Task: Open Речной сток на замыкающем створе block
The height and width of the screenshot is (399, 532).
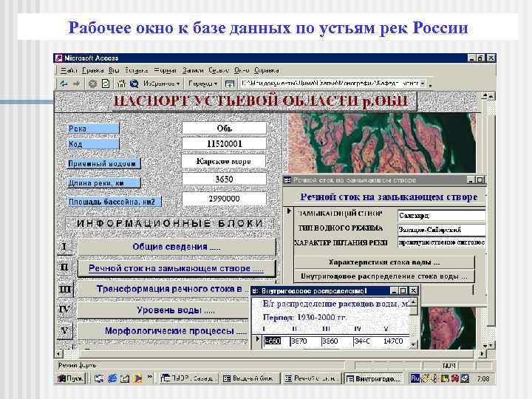Action: 177,268
